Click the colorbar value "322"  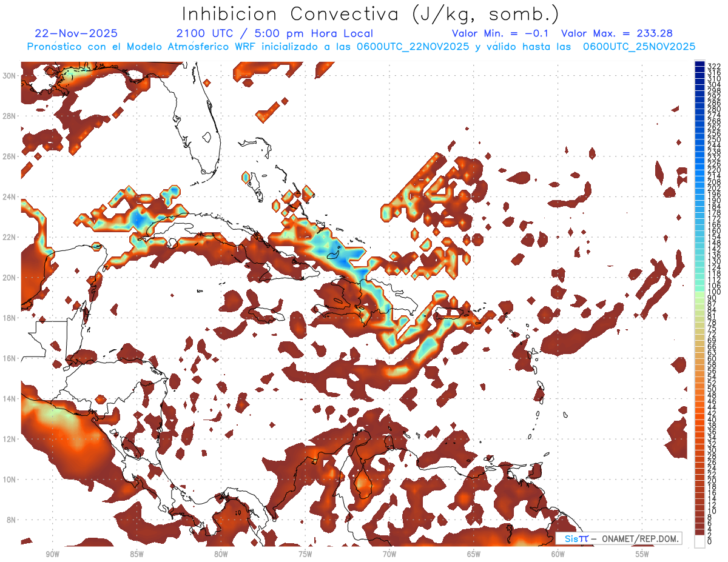[x=714, y=67]
